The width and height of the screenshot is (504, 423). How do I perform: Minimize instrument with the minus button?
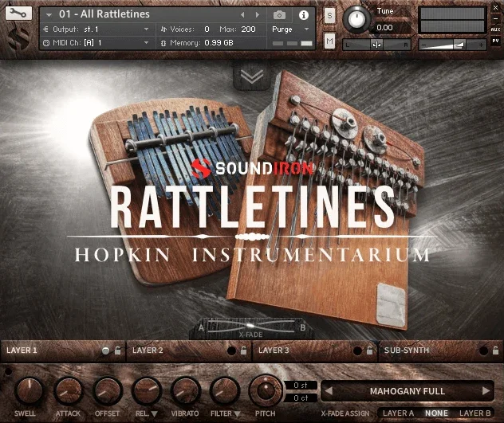pos(495,18)
